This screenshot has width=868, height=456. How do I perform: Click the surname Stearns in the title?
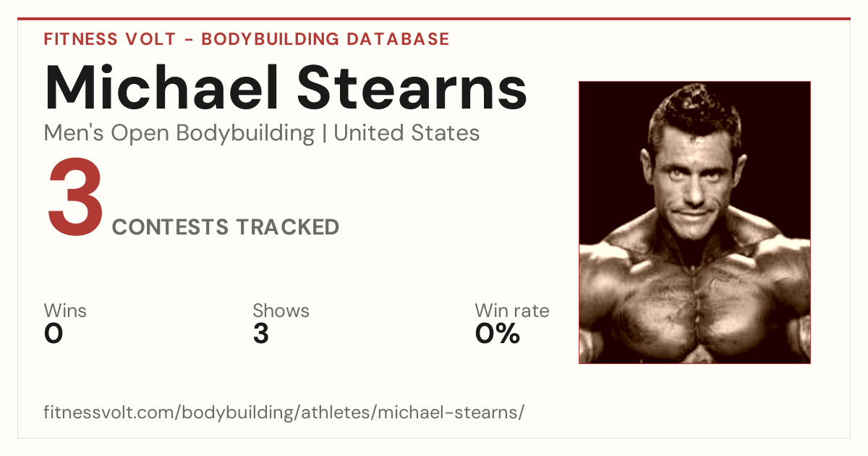point(412,88)
